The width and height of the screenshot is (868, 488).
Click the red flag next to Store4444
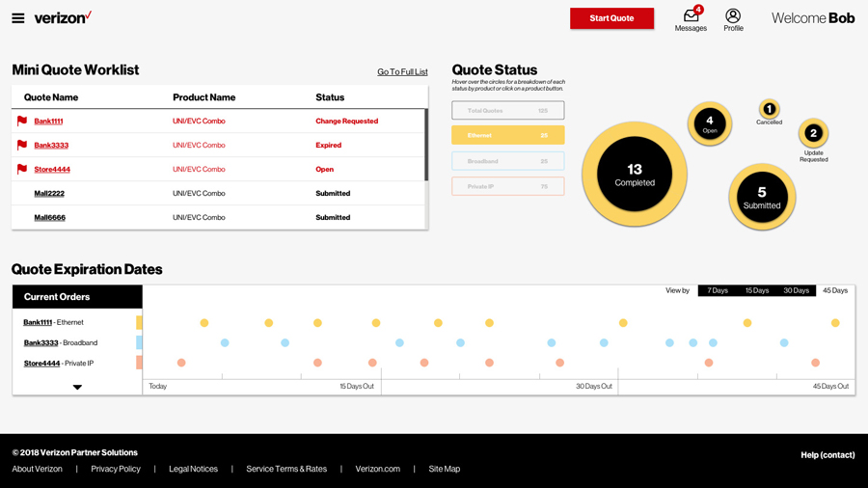point(22,169)
